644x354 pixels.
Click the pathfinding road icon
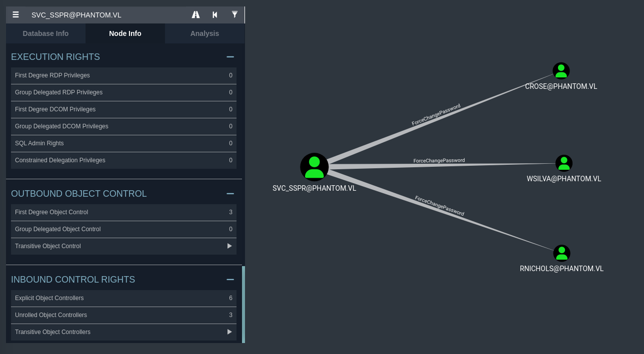(195, 15)
